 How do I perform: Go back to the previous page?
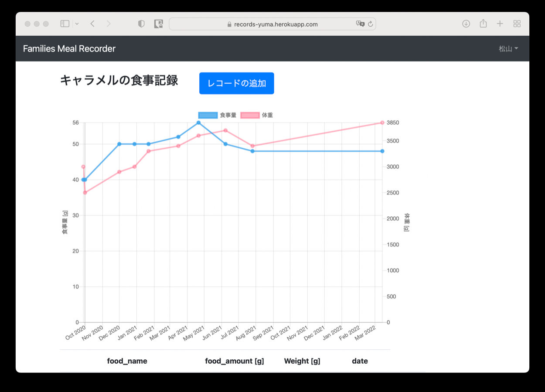tap(92, 24)
